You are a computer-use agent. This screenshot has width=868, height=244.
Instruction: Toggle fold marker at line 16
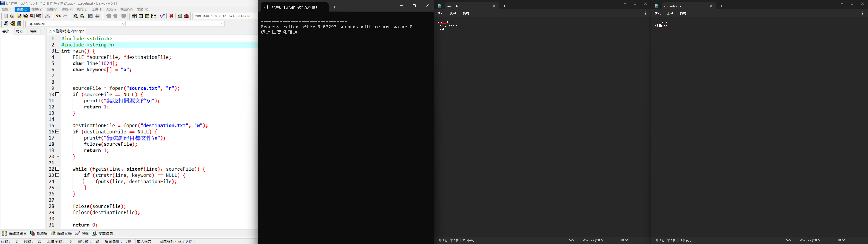click(57, 132)
